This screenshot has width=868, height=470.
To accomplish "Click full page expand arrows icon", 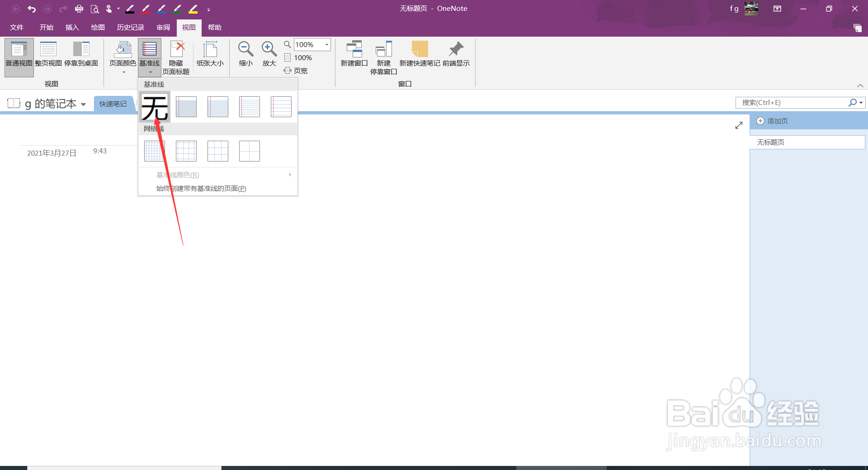I will point(739,125).
